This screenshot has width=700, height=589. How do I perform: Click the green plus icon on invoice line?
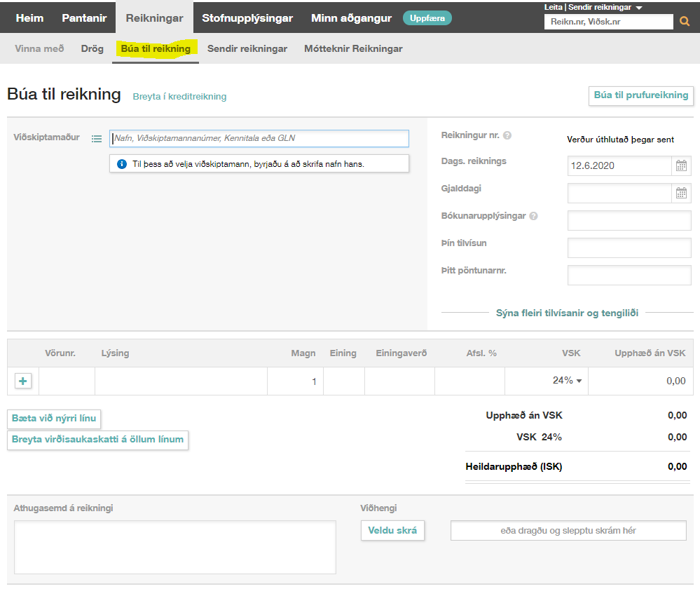[23, 381]
